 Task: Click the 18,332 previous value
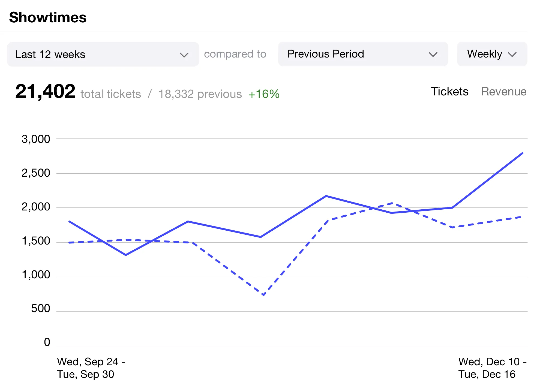[200, 94]
